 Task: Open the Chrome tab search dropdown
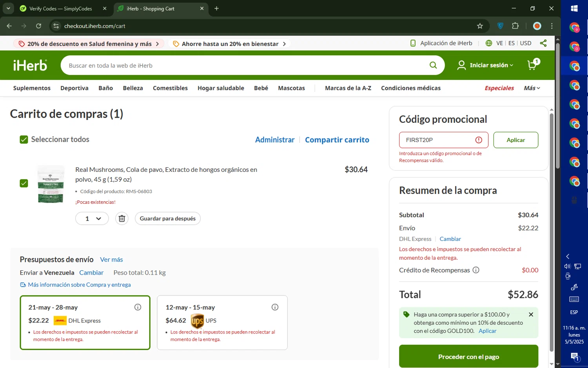(8, 8)
